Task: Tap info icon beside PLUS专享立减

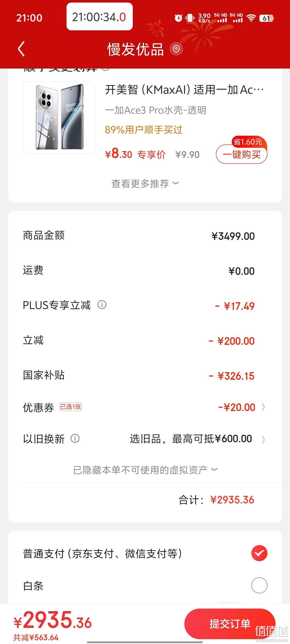Action: tap(102, 305)
